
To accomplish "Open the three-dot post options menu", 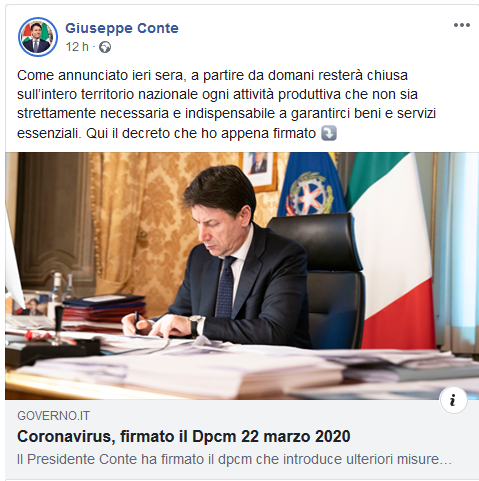I will coord(461,25).
